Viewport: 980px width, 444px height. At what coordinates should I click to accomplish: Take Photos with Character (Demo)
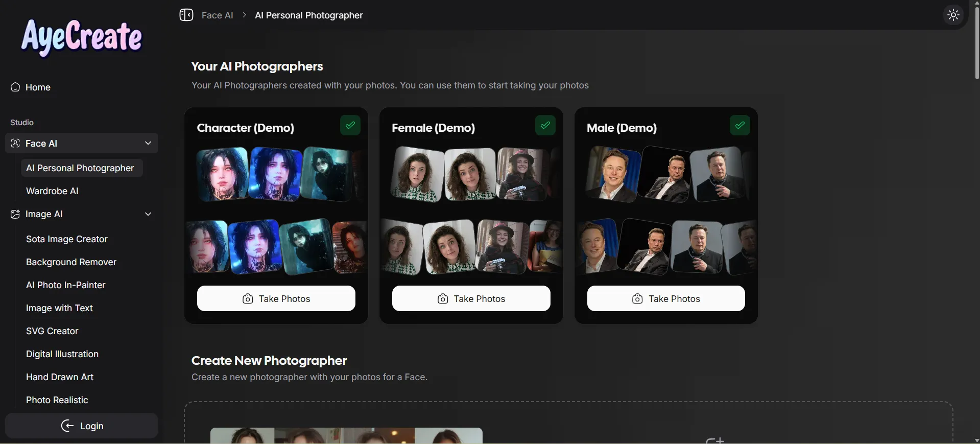[x=276, y=298]
